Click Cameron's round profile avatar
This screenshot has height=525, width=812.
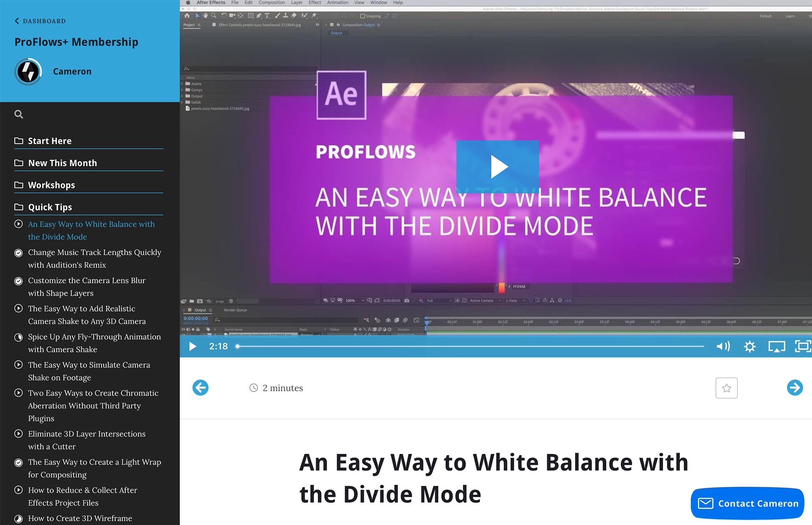point(28,72)
